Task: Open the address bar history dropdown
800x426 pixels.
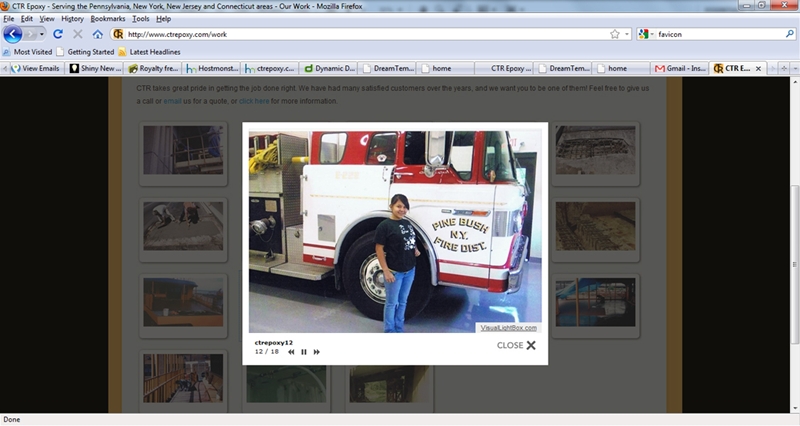Action: point(627,34)
